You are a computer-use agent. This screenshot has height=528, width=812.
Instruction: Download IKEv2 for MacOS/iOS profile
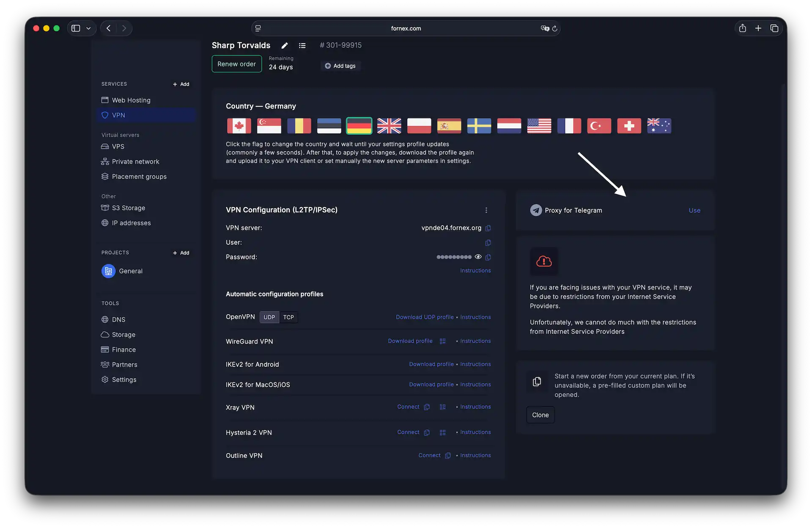[x=431, y=385]
